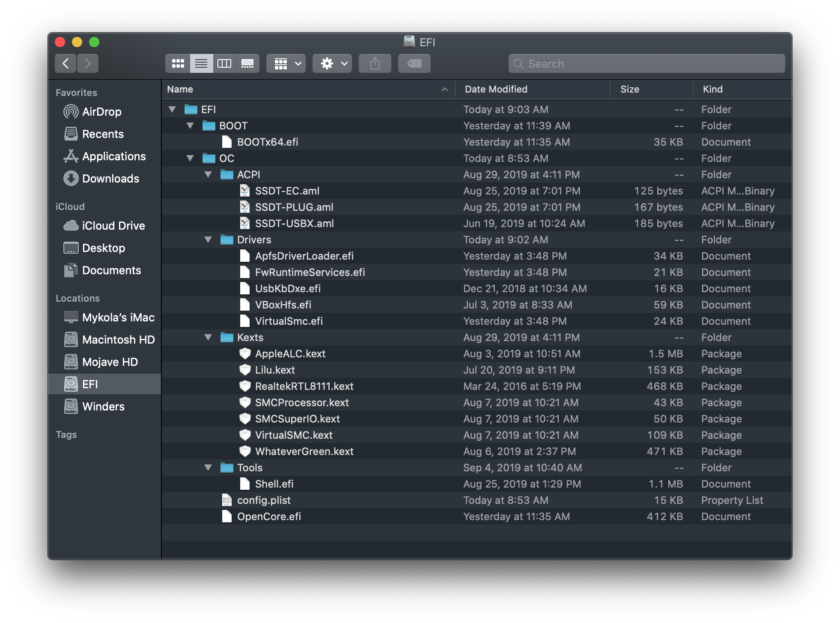
Task: Select RealtekRTL8111.kext in the list
Action: tap(477, 386)
